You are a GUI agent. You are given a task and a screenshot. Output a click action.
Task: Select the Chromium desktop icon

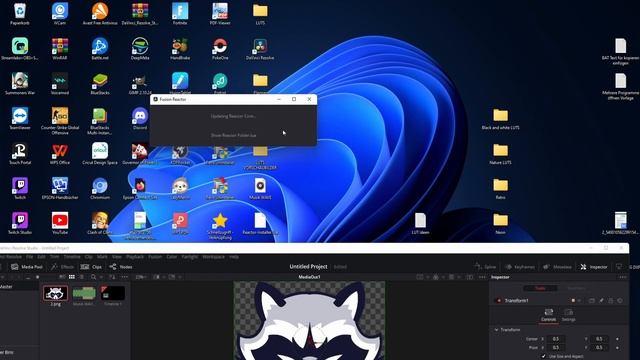coord(100,188)
